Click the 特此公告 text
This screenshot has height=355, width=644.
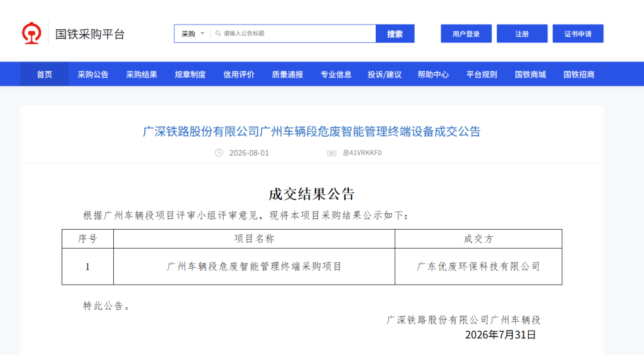click(x=107, y=305)
